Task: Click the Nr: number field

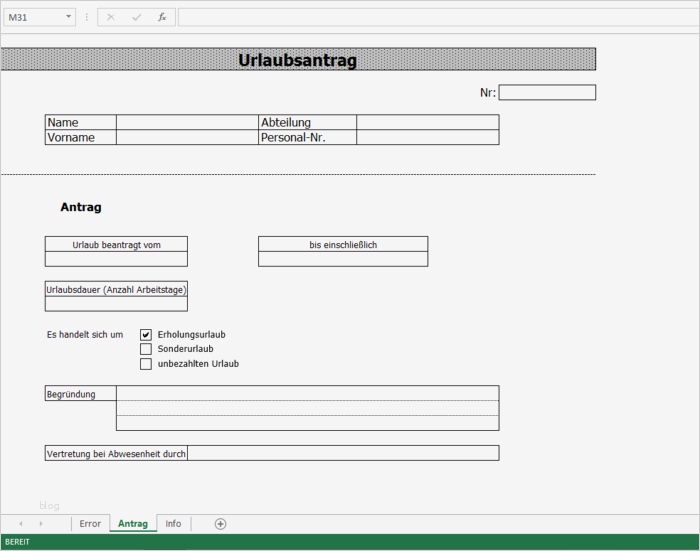Action: click(547, 92)
